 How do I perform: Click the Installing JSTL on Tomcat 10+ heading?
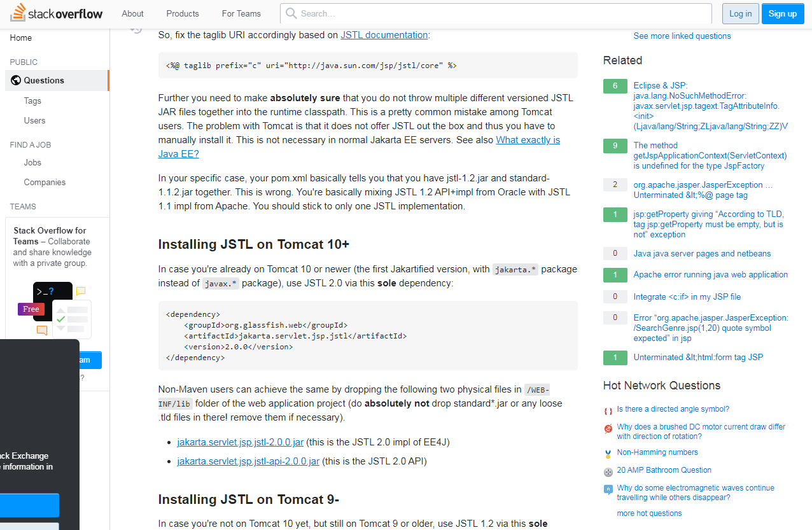tap(254, 244)
